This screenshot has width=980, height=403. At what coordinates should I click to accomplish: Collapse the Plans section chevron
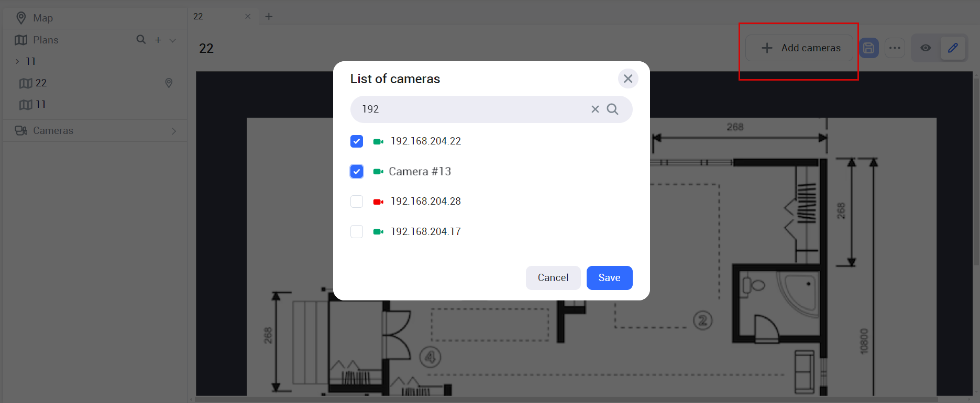click(173, 40)
